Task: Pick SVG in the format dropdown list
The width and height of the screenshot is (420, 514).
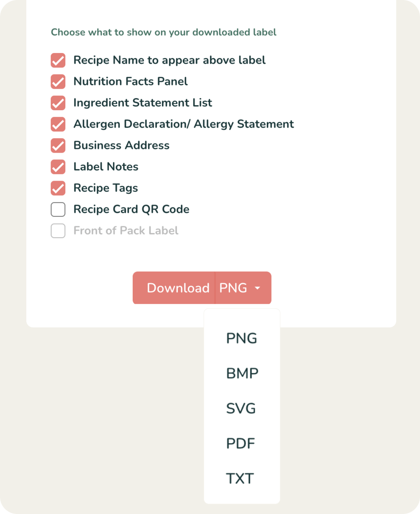Action: (x=241, y=409)
